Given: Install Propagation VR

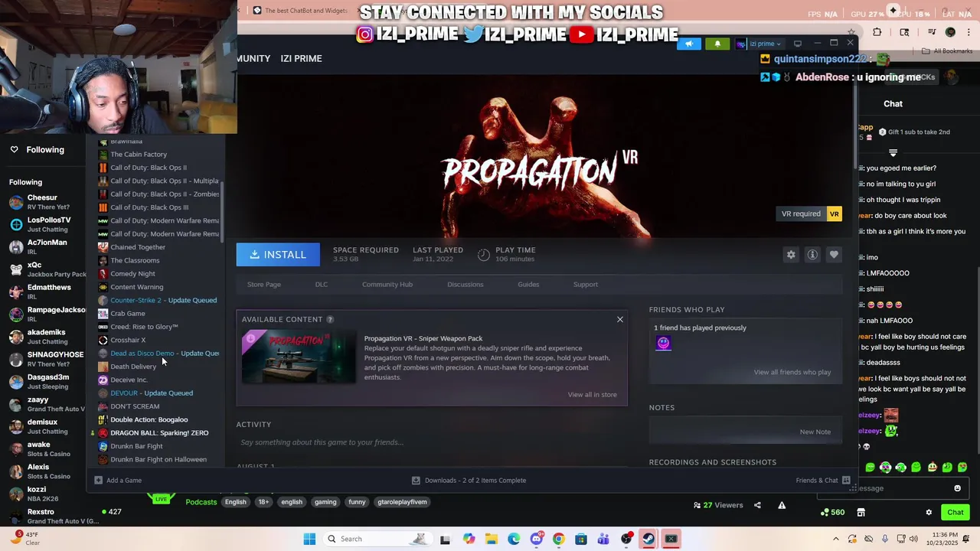Looking at the screenshot, I should 278,255.
